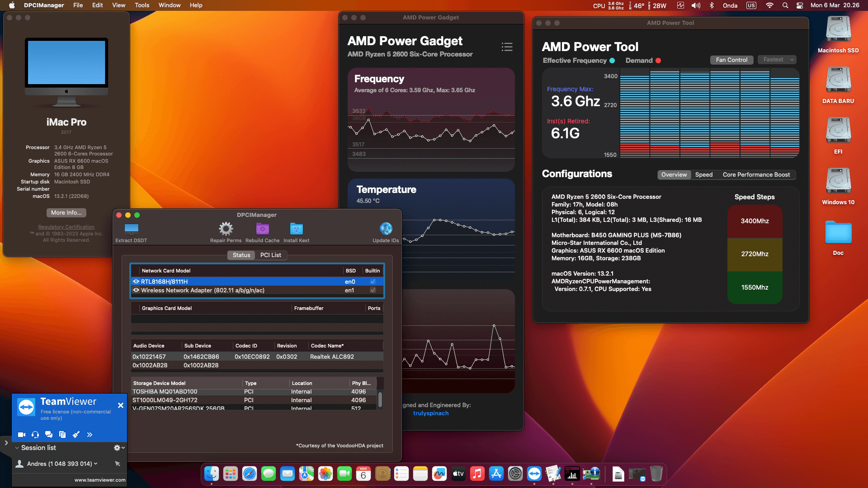This screenshot has width=868, height=488.
Task: Open Control Center in menu bar
Action: (x=800, y=5)
